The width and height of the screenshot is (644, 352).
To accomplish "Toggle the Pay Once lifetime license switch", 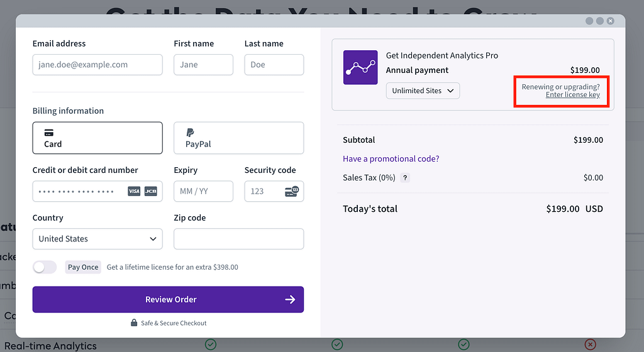I will [45, 267].
